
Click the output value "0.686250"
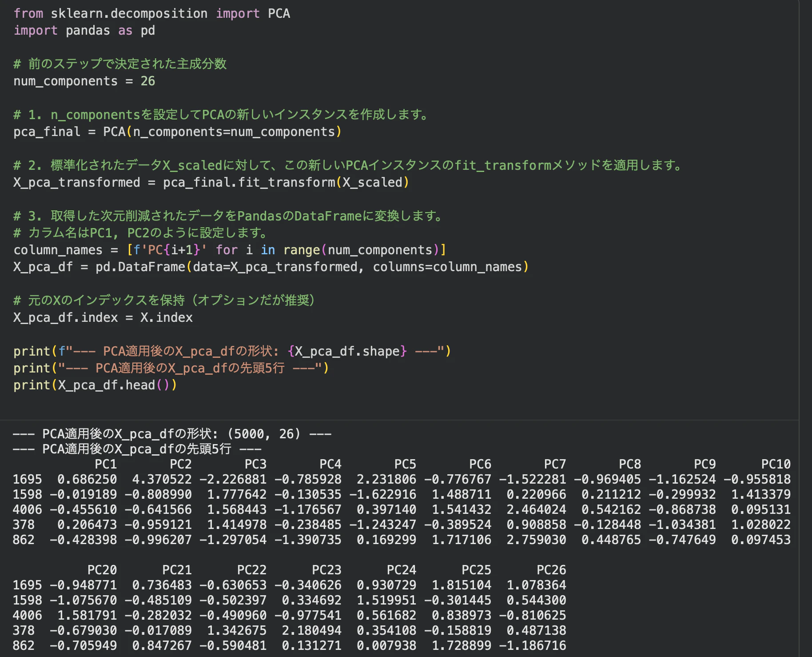pyautogui.click(x=87, y=479)
